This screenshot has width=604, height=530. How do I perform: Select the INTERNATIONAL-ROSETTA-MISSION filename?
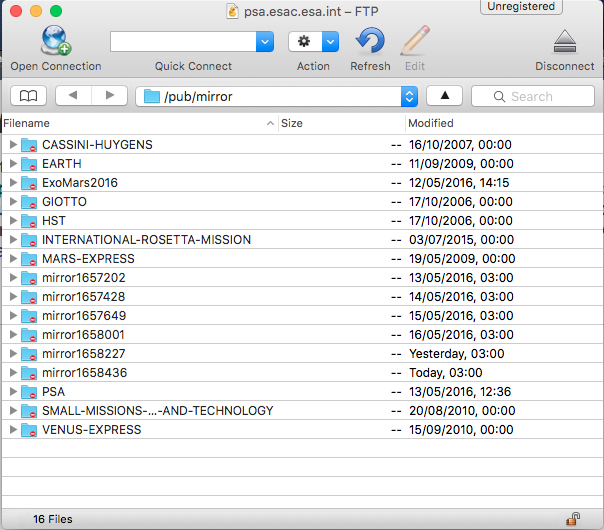tap(146, 240)
